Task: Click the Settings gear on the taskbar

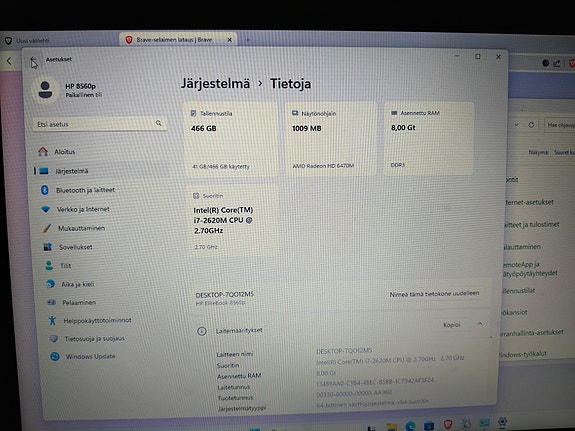Action: 502,422
